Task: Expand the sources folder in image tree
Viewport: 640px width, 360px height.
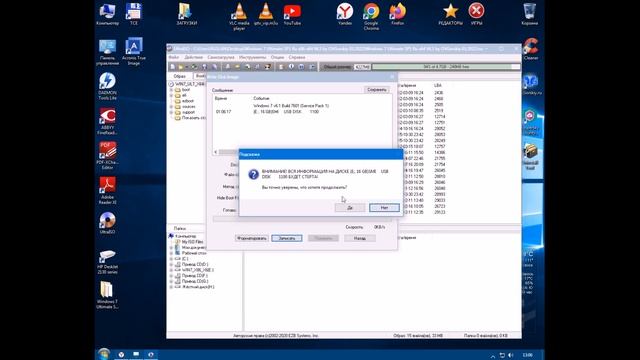Action: tap(171, 107)
